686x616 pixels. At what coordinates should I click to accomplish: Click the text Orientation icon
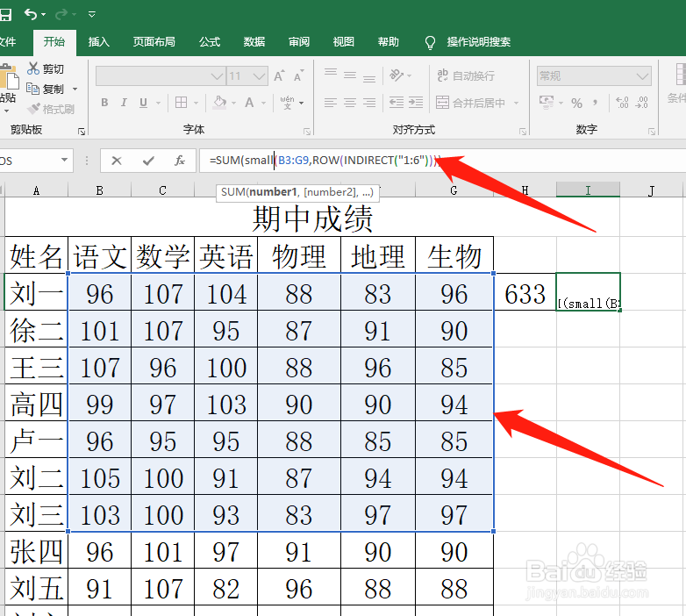[x=397, y=75]
